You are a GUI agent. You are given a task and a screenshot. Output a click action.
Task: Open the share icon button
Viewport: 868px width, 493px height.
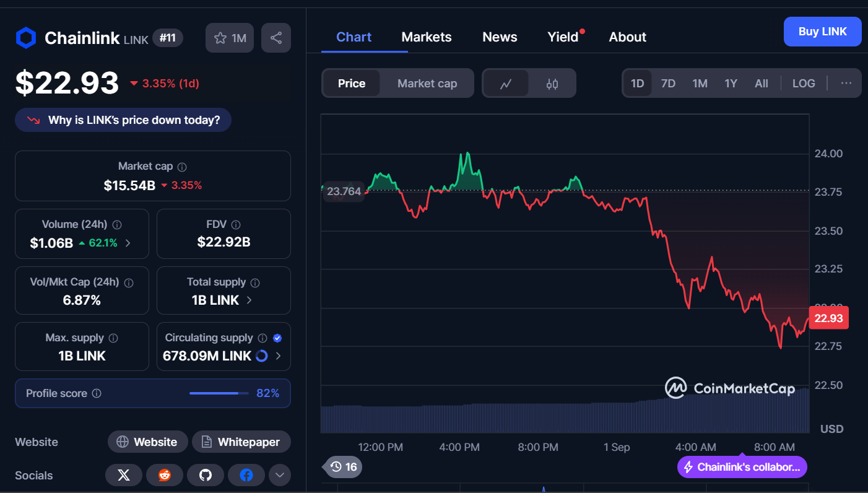coord(276,38)
